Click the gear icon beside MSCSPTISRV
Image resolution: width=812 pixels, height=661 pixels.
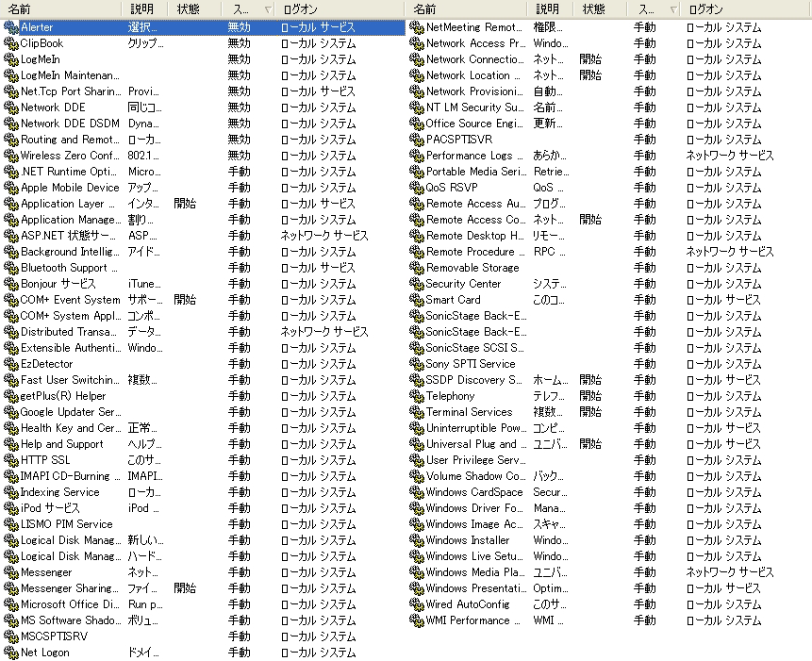11,636
